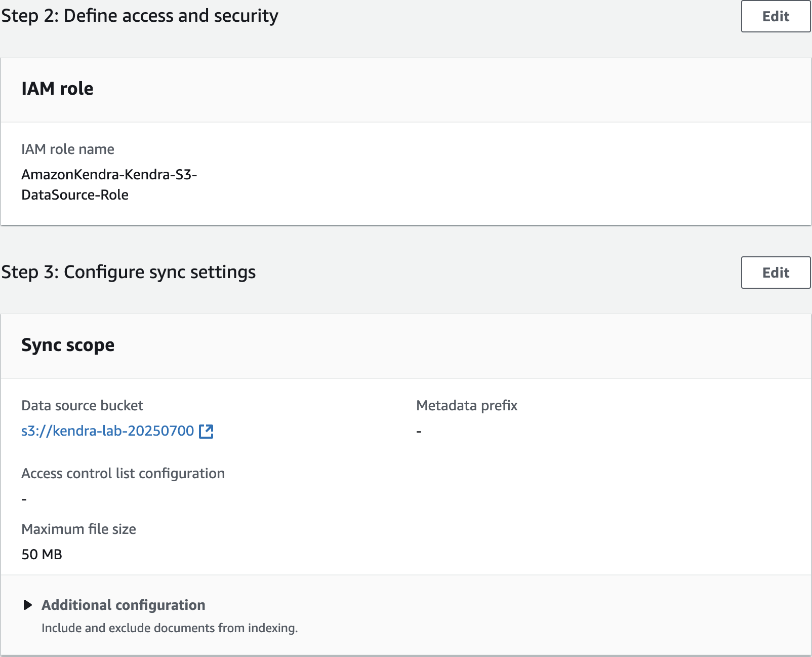Click the IAM role section header

pos(57,89)
